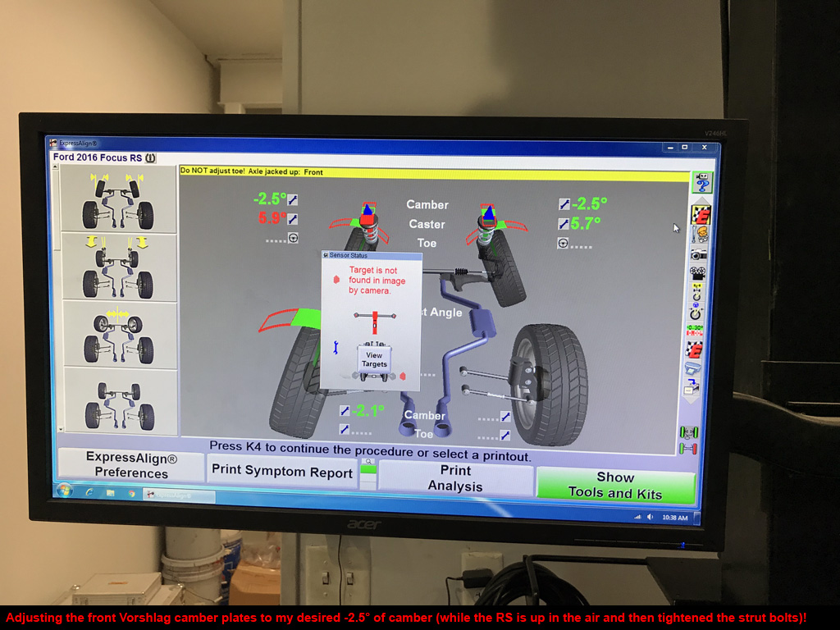
Task: Click the left front camber value -2.5°
Action: (269, 199)
